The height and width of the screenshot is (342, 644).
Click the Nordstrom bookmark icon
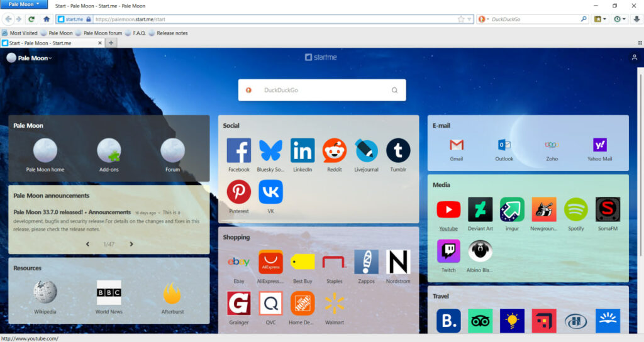(398, 262)
